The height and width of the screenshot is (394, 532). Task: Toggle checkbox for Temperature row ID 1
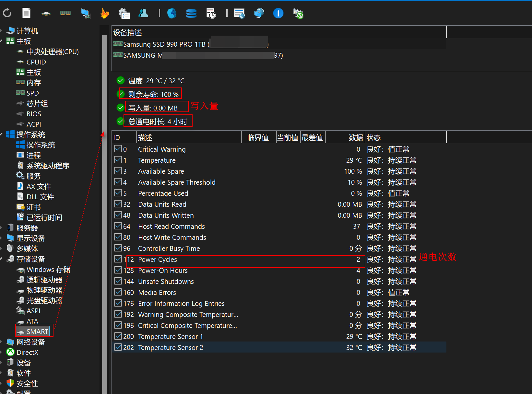(118, 160)
